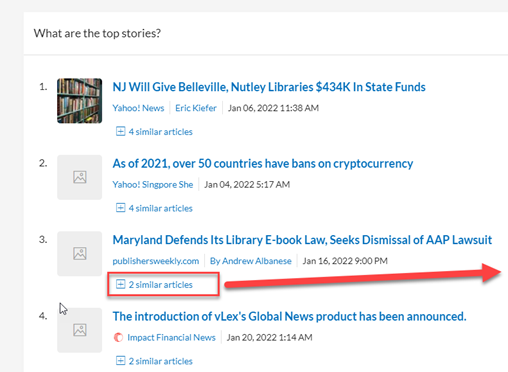
Task: Click the Yahoo! Singpore She source
Action: [x=153, y=184]
